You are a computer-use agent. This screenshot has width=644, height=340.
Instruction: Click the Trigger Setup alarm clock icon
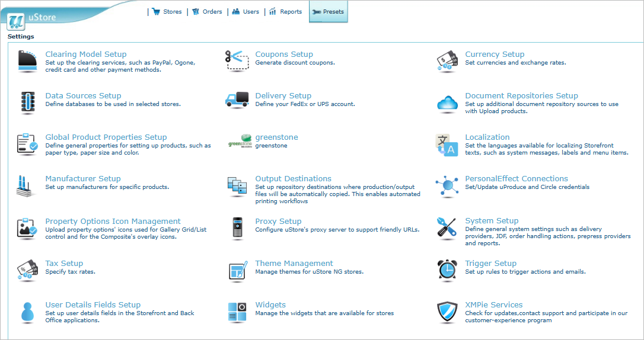click(x=447, y=270)
